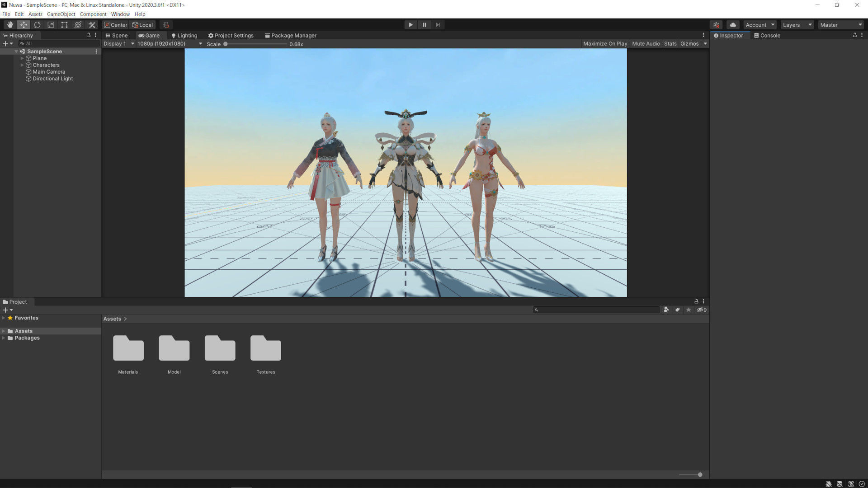Expand the Characters object
The height and width of the screenshot is (488, 868).
click(x=22, y=65)
